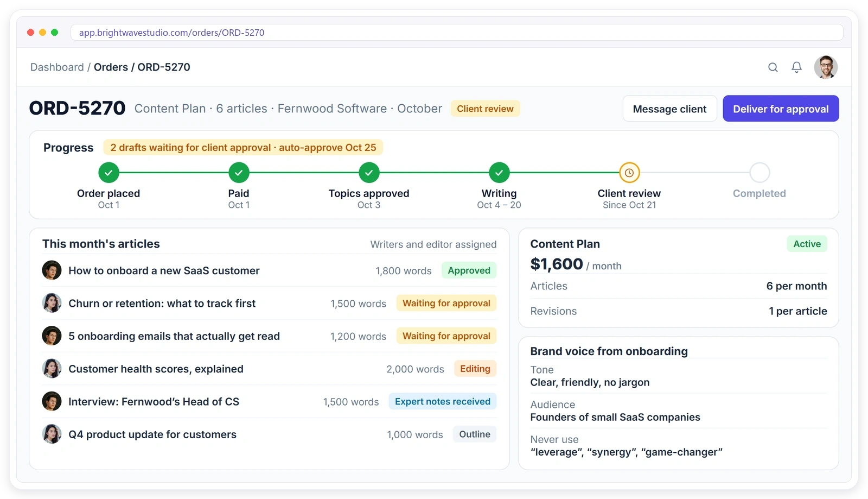The width and height of the screenshot is (868, 499).
Task: Click writer avatar for Churn or retention article
Action: tap(52, 303)
